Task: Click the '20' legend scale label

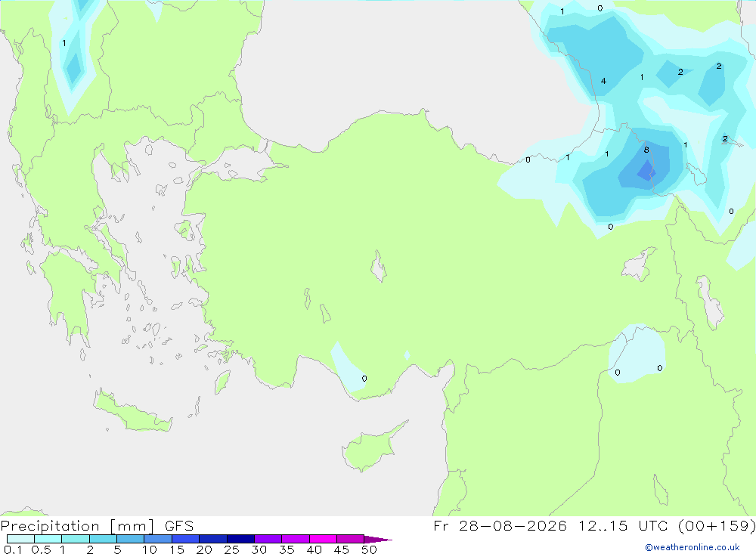Action: pyautogui.click(x=204, y=549)
